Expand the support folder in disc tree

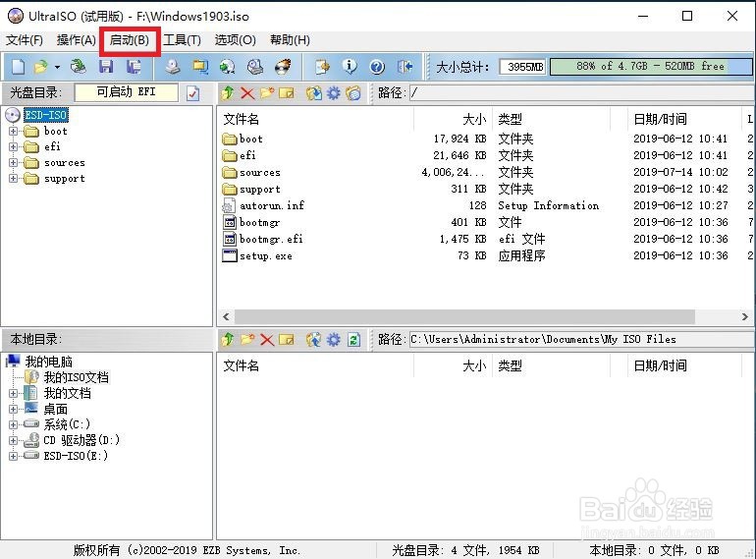click(13, 179)
